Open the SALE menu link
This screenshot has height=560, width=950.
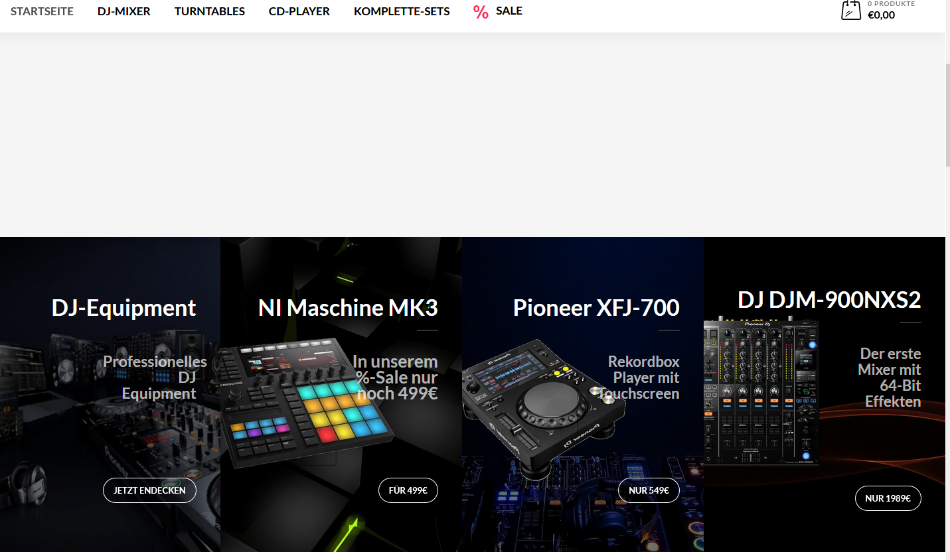(x=509, y=11)
